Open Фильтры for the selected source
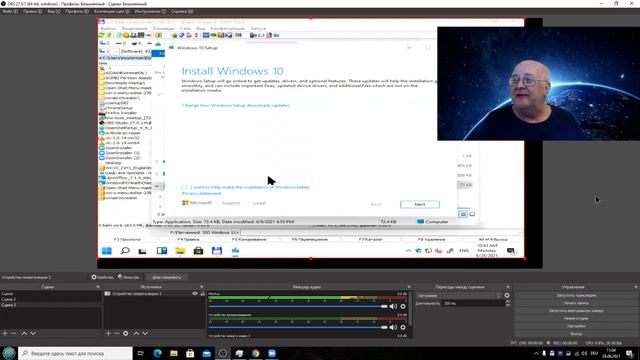Screen dimensions: 640x360 click(129, 277)
